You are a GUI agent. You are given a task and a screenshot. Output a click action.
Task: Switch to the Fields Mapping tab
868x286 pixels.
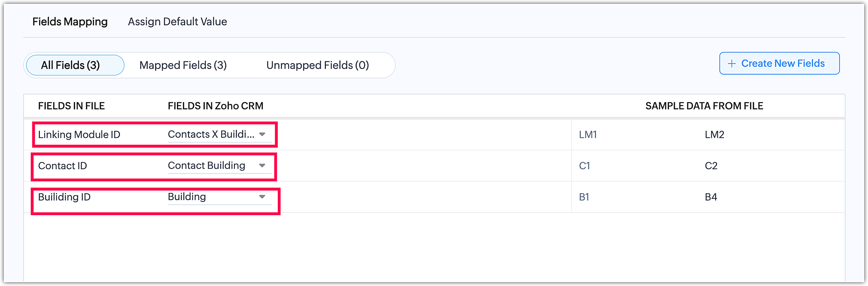pos(70,22)
